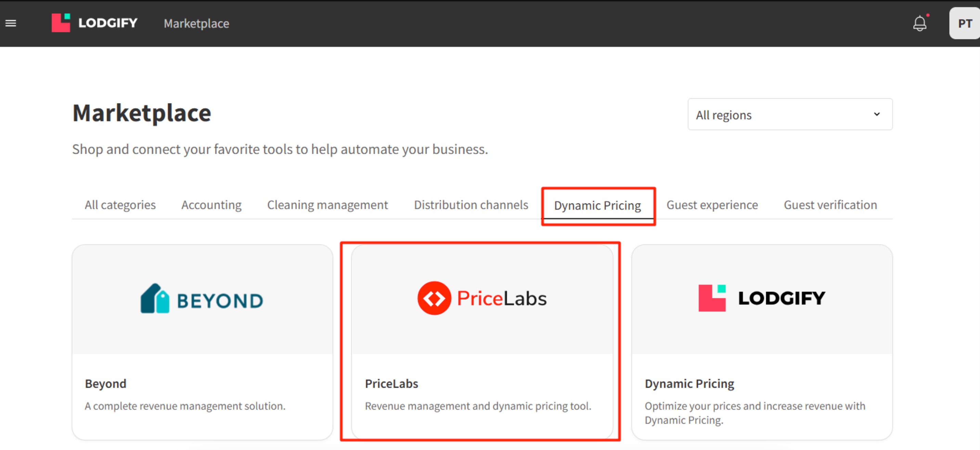Switch to the Accounting tab
The image size is (980, 450).
click(x=211, y=205)
